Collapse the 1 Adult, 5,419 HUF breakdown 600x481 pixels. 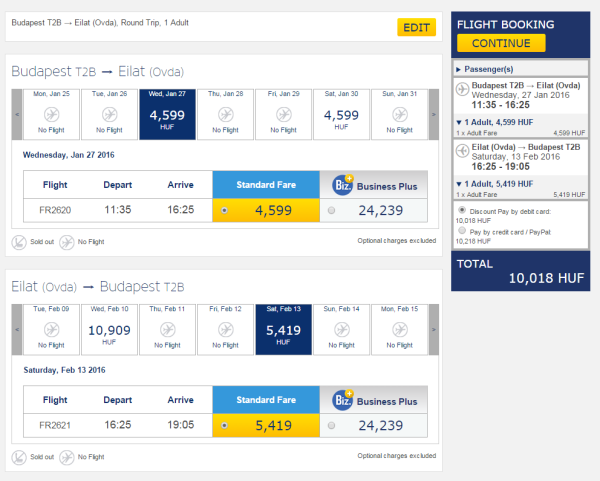coord(458,183)
